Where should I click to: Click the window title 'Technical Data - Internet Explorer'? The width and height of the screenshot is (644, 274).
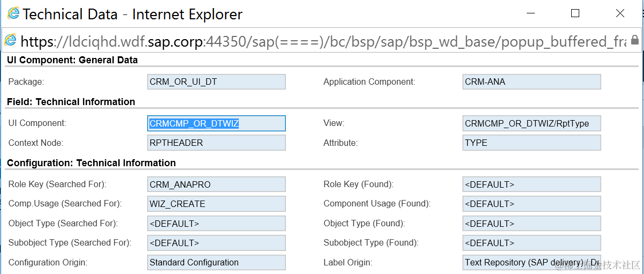pyautogui.click(x=133, y=14)
